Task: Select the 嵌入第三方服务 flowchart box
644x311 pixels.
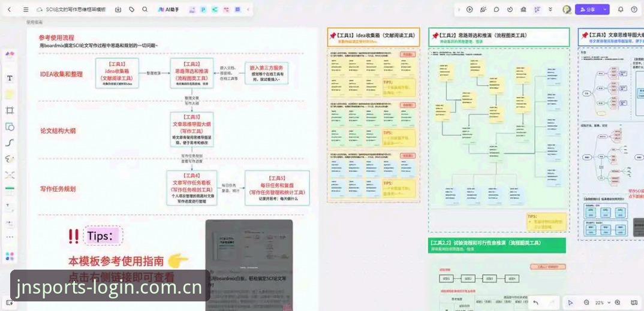Action: click(267, 73)
